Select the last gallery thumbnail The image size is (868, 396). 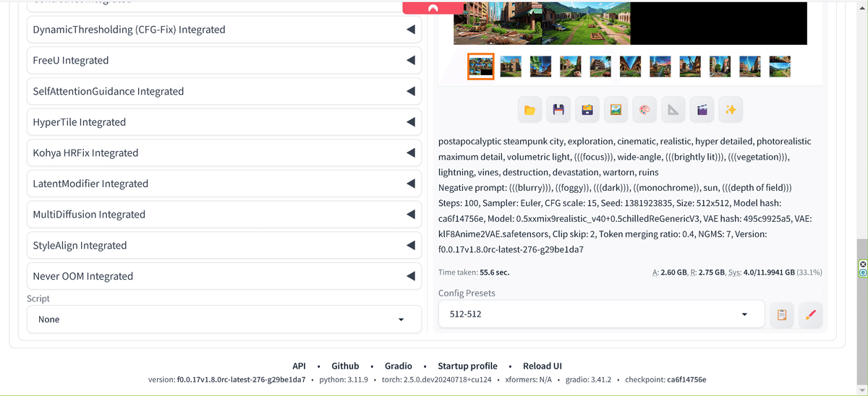click(x=780, y=66)
